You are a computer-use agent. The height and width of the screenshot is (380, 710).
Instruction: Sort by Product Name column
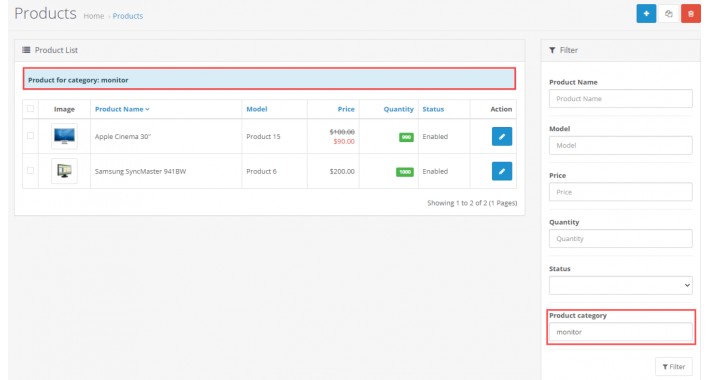tap(122, 109)
